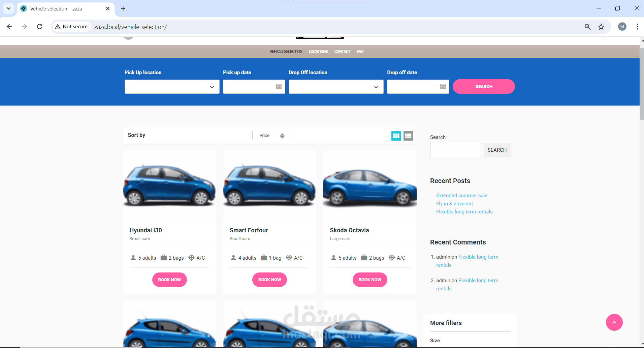Viewport: 644px width, 348px height.
Task: Click the "Sort by" label
Action: pos(136,135)
